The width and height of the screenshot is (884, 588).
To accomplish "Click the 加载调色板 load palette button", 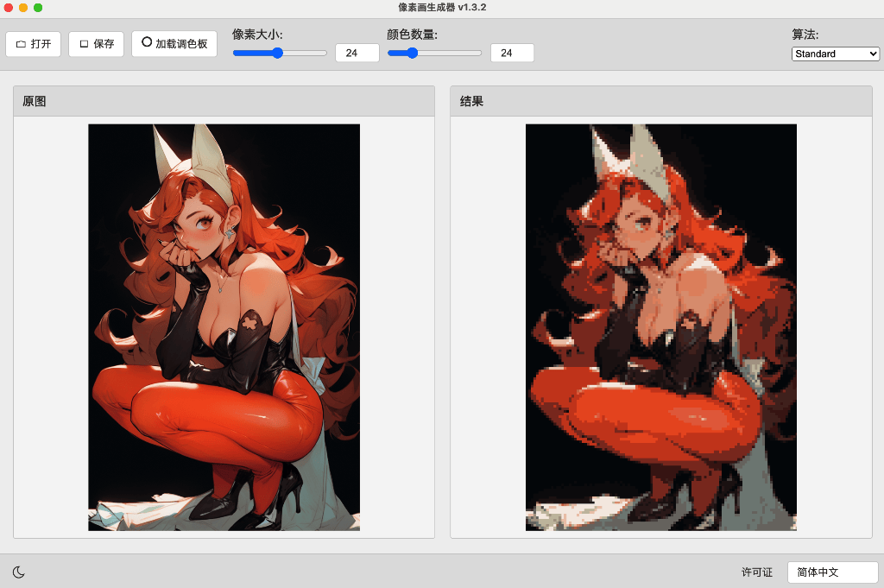I will coord(174,43).
